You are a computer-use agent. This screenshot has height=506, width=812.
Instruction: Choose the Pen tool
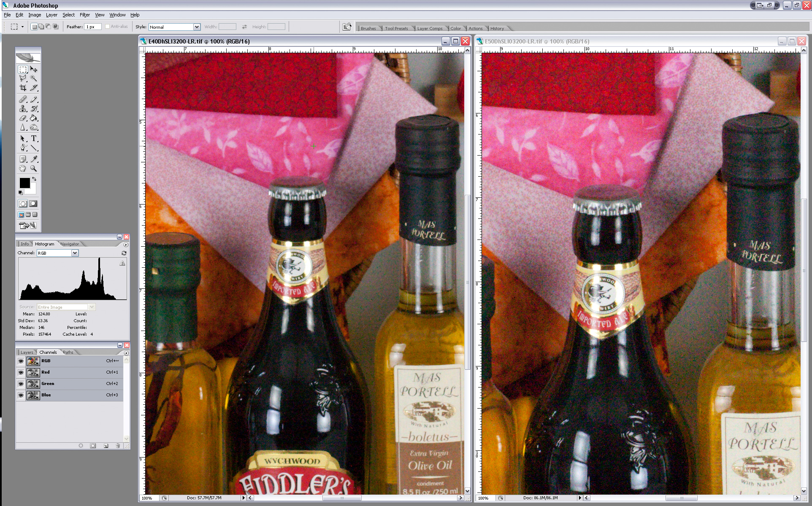23,148
